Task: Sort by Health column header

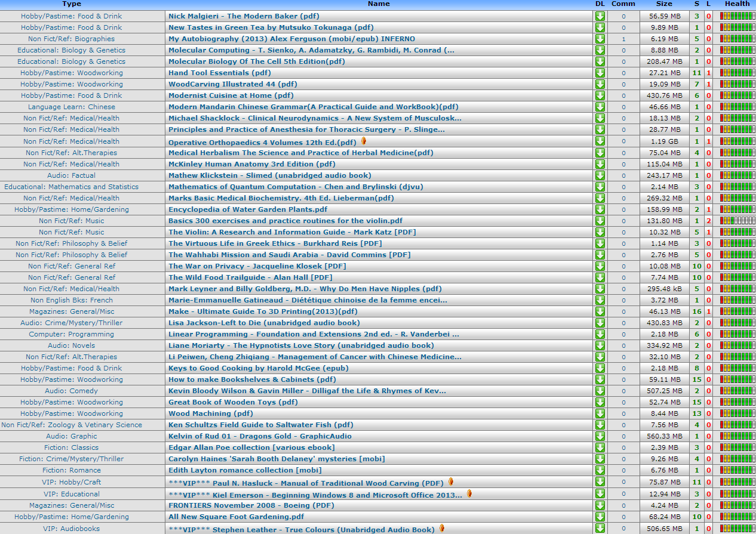Action: [737, 4]
